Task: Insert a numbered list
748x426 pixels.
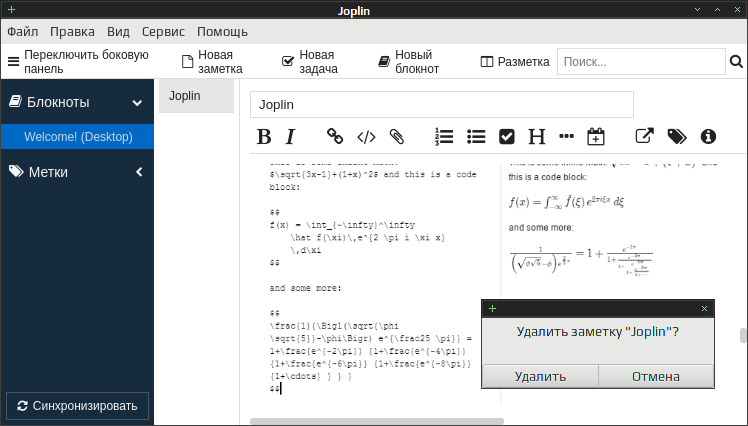Action: point(444,137)
